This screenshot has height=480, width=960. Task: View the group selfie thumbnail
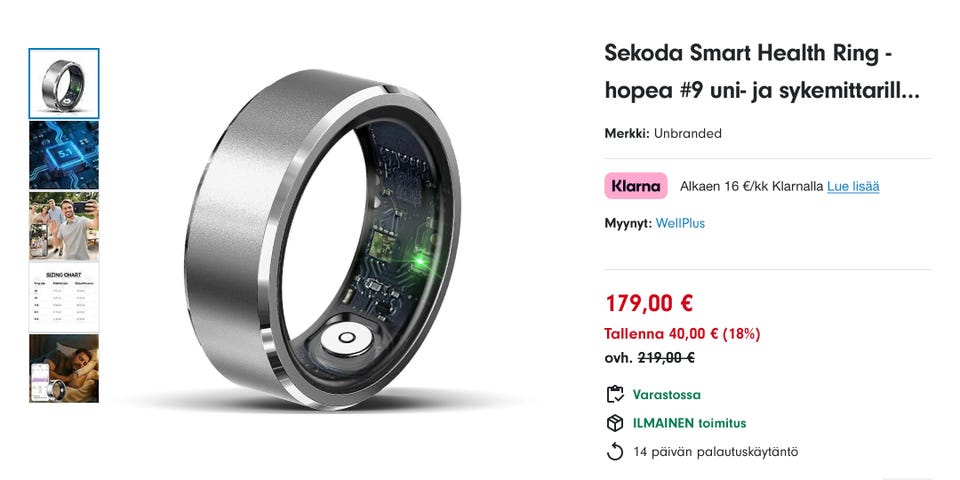tap(64, 226)
